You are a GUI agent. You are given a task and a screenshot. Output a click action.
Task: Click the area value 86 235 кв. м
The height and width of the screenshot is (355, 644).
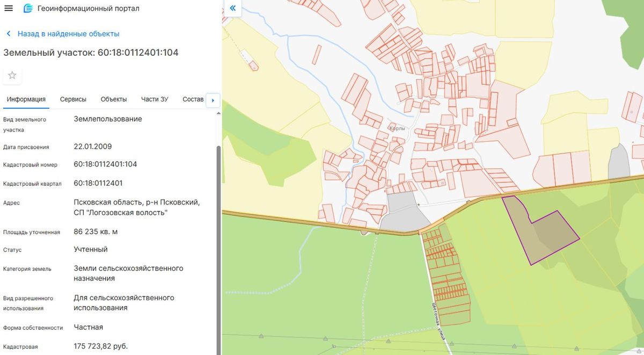[x=96, y=232]
